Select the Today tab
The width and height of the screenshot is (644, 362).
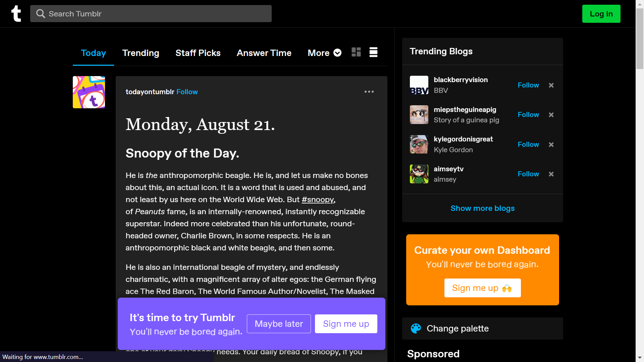tap(93, 53)
